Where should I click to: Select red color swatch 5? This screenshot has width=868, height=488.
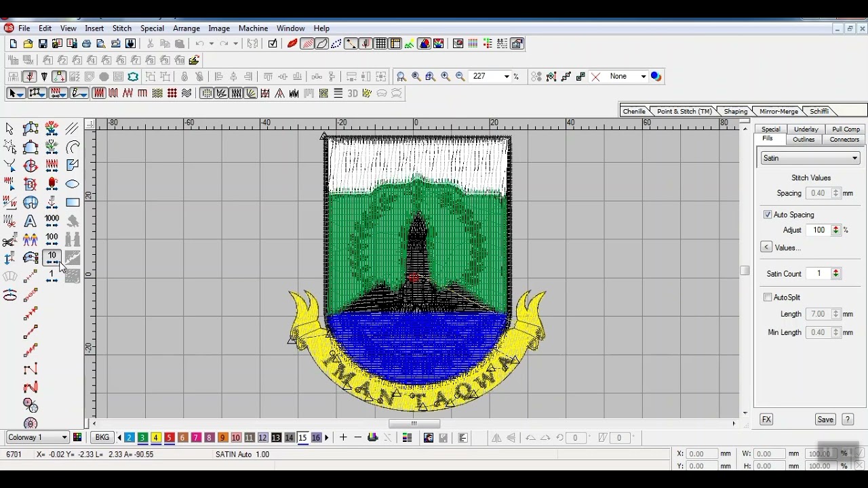click(x=170, y=438)
